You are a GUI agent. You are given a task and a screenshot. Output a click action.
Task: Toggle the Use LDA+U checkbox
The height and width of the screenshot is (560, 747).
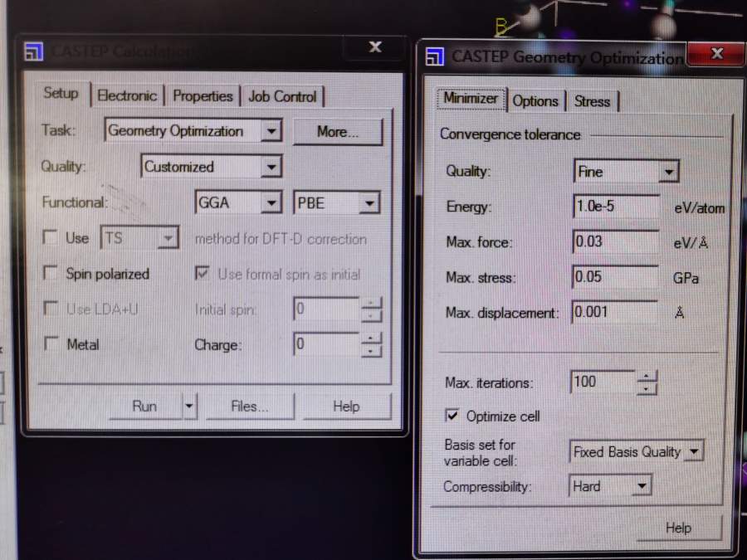coord(50,308)
